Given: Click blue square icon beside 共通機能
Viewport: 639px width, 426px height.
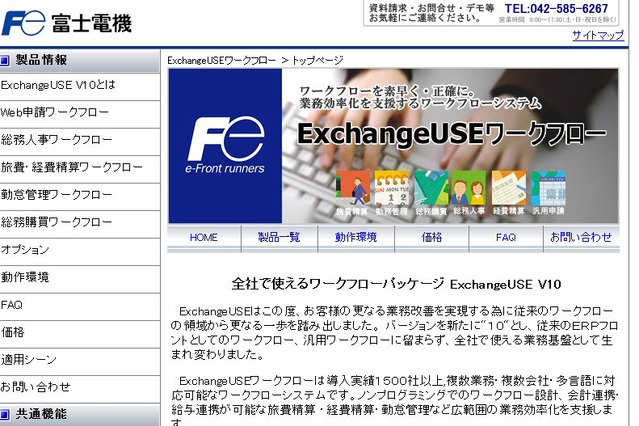Looking at the screenshot, I should coord(5,415).
